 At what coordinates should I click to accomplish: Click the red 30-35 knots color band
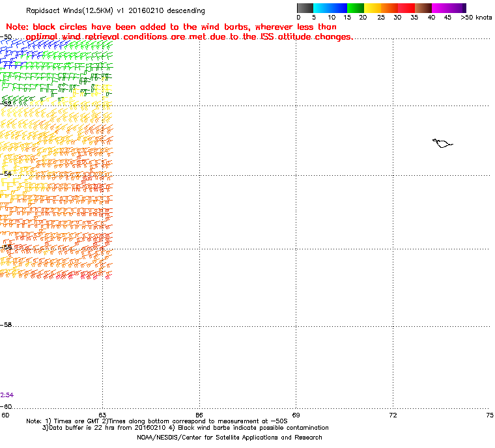click(406, 8)
